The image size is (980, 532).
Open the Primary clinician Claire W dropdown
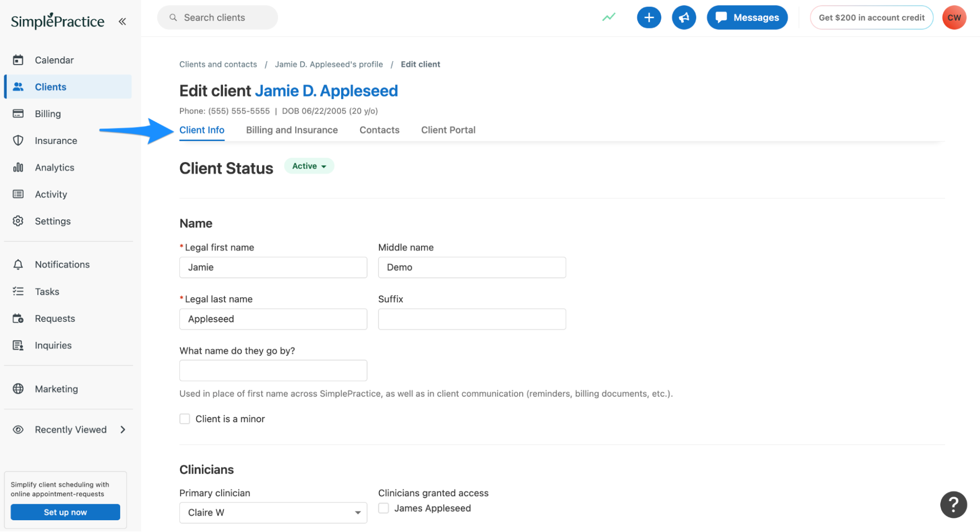click(273, 512)
